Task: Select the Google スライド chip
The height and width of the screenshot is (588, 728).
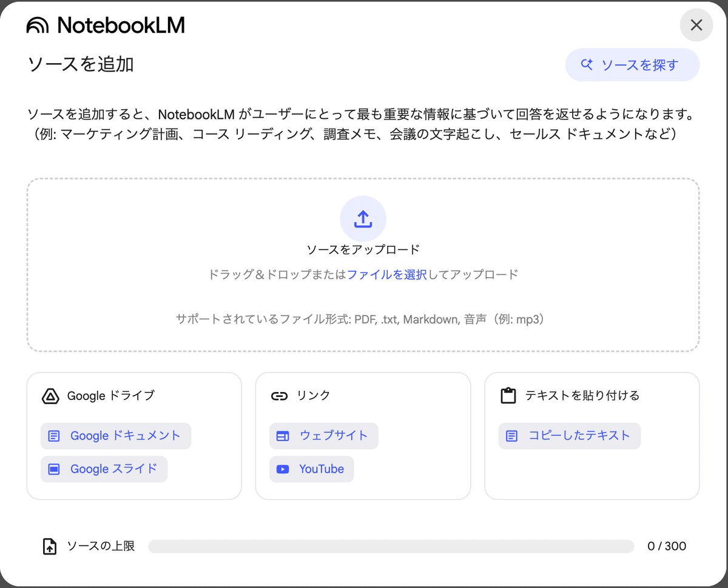Action: tap(104, 469)
